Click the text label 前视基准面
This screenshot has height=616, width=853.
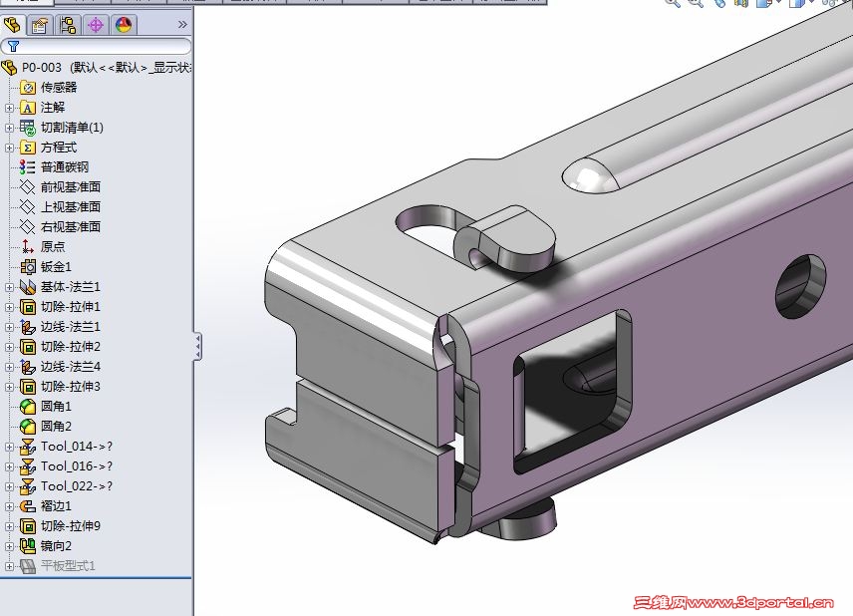(x=71, y=187)
